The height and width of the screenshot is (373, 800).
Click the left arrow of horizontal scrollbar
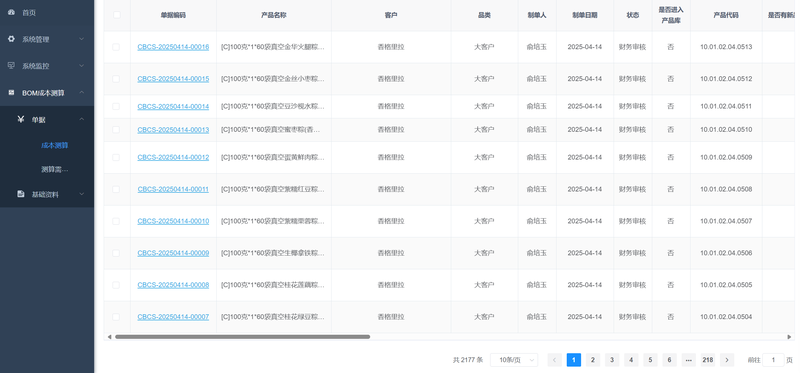pos(109,337)
